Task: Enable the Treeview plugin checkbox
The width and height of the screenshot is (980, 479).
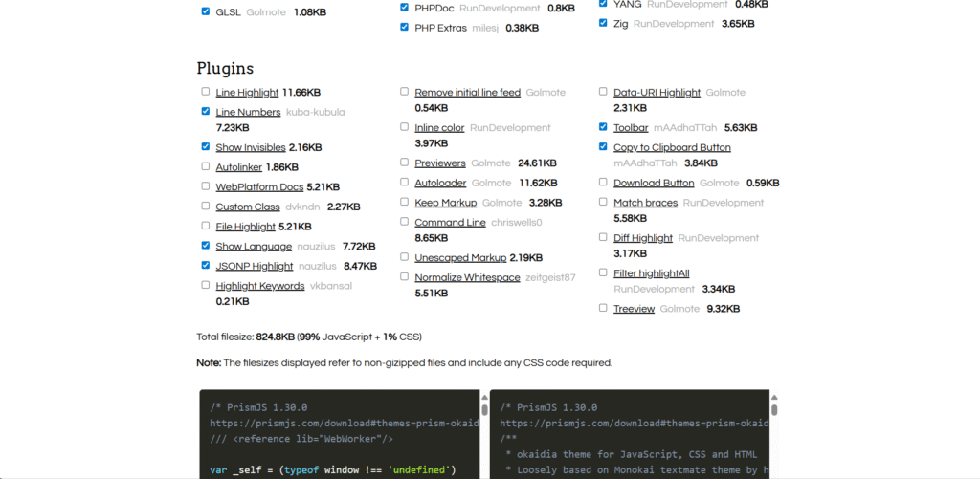Action: point(603,308)
